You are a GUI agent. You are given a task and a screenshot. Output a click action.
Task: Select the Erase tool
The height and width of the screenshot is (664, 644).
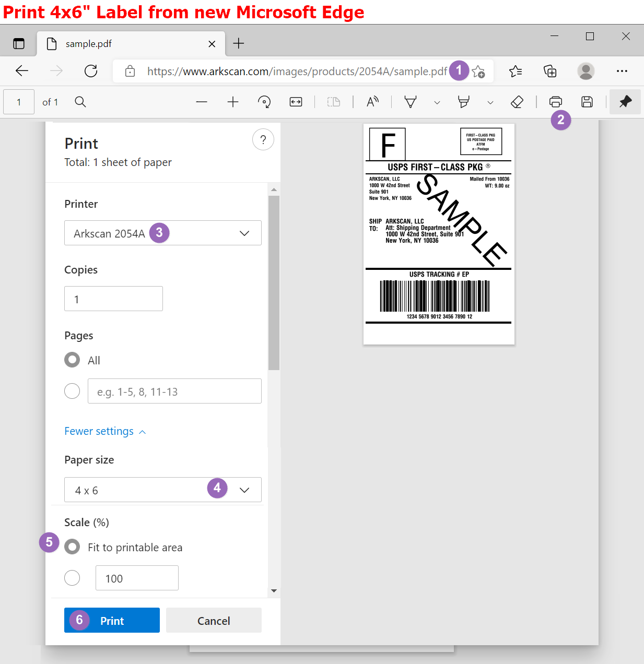pos(517,102)
